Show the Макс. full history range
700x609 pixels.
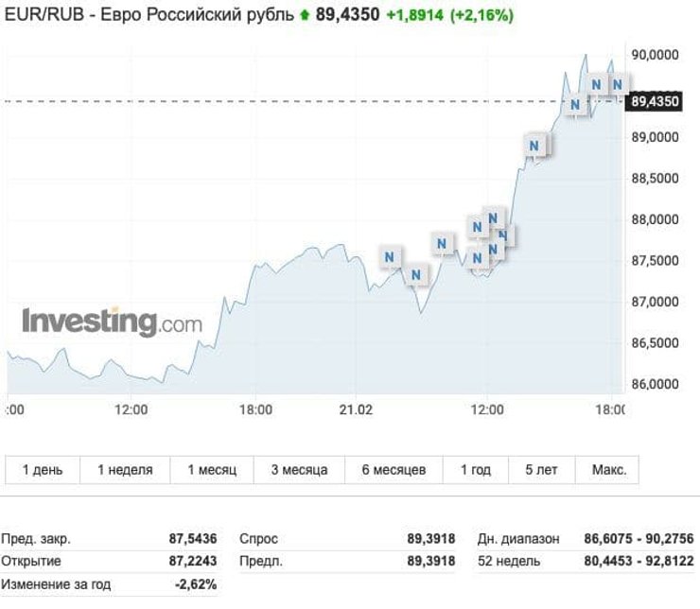pyautogui.click(x=608, y=470)
